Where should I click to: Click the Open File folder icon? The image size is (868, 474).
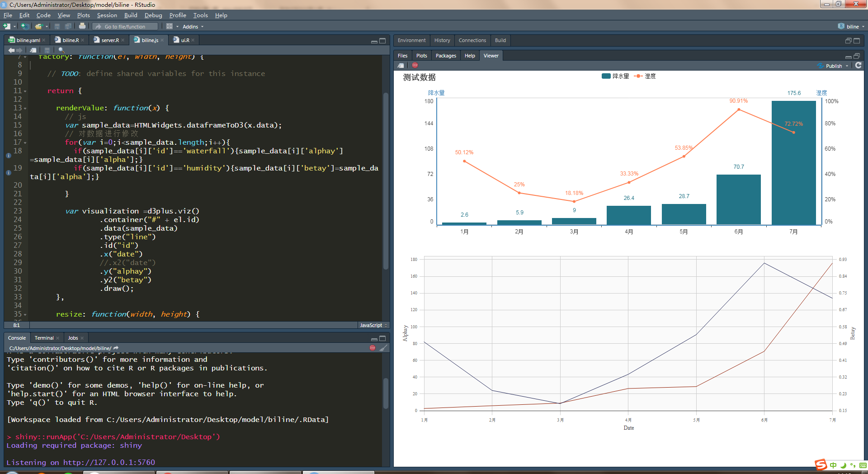click(x=39, y=27)
